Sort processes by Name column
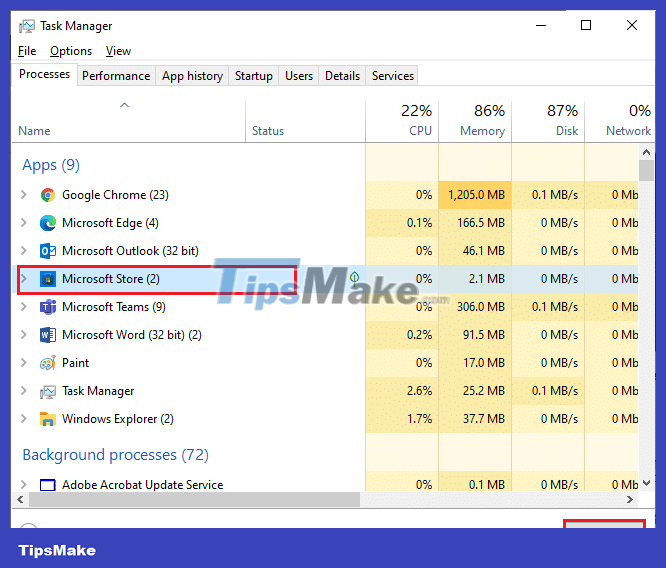The image size is (666, 568). click(128, 122)
